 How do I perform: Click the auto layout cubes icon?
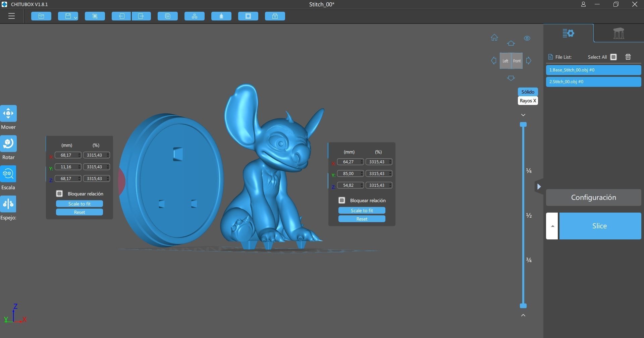tap(195, 16)
